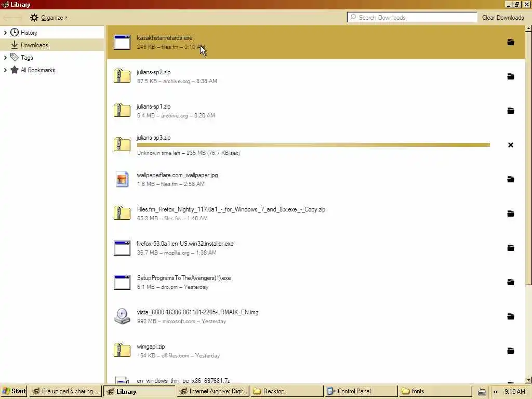Open Control Panel from taskbar
532x399 pixels.
(361, 391)
